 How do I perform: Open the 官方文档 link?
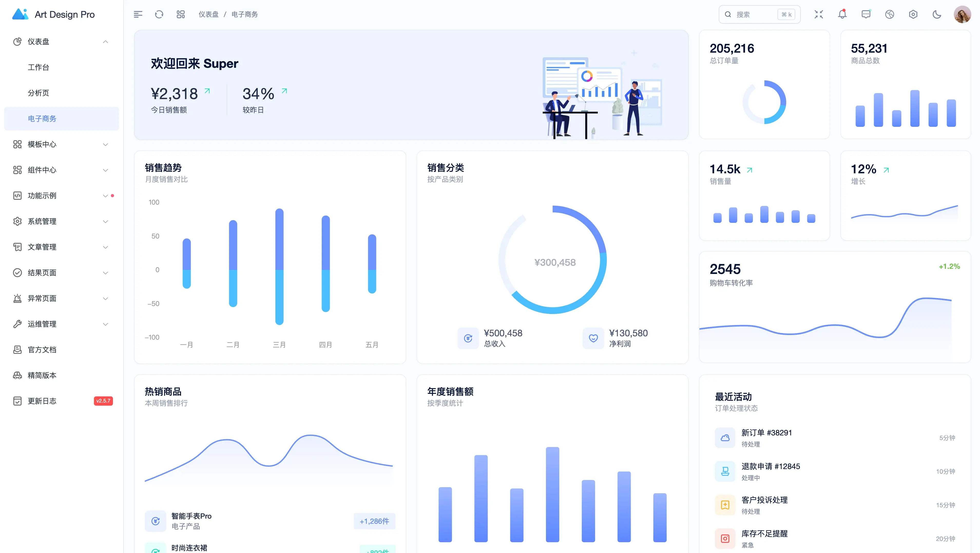(x=42, y=349)
